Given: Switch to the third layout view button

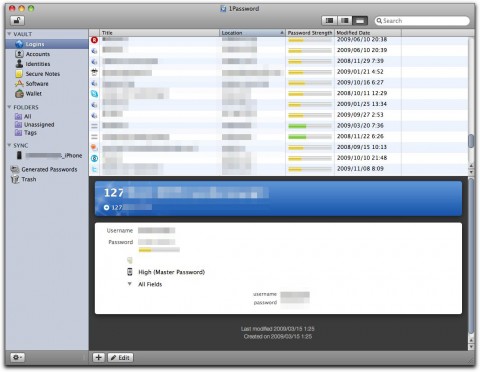Looking at the screenshot, I should (x=360, y=21).
